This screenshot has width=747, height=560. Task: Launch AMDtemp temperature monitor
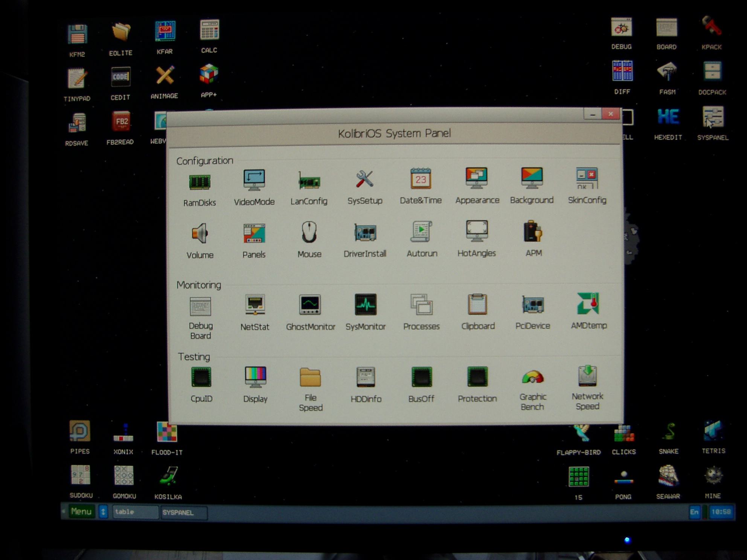[x=588, y=303]
